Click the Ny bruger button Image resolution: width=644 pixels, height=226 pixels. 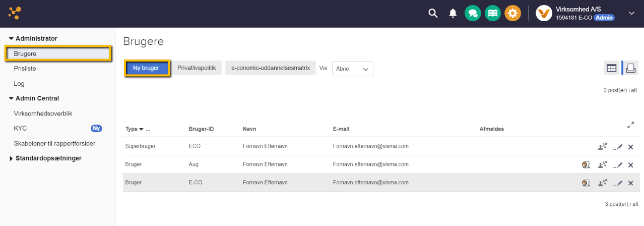tap(146, 68)
